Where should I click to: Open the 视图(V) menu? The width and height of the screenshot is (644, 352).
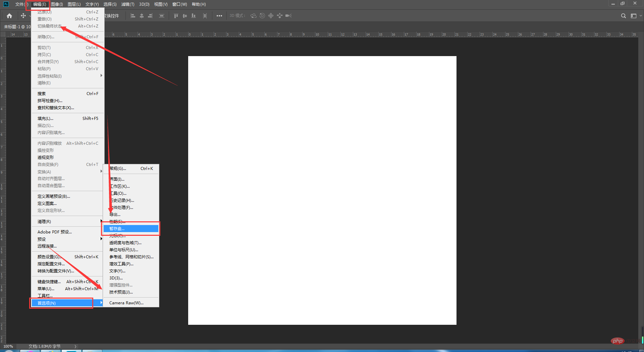(x=161, y=4)
